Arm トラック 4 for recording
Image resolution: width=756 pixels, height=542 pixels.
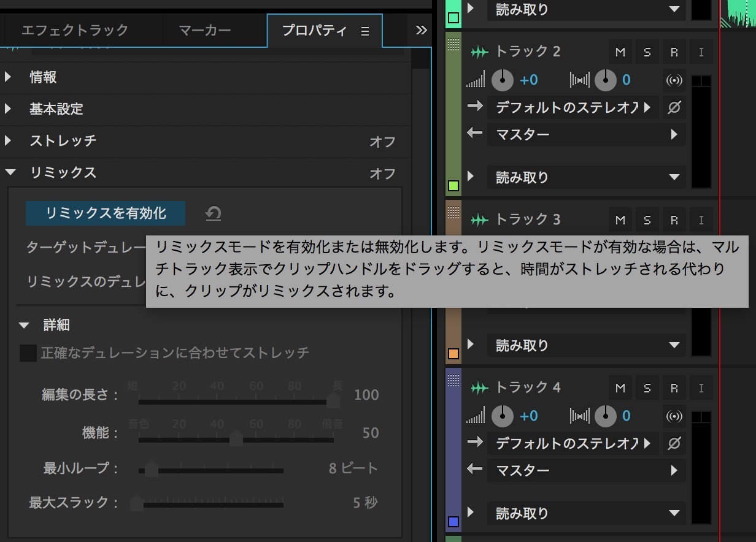[674, 388]
